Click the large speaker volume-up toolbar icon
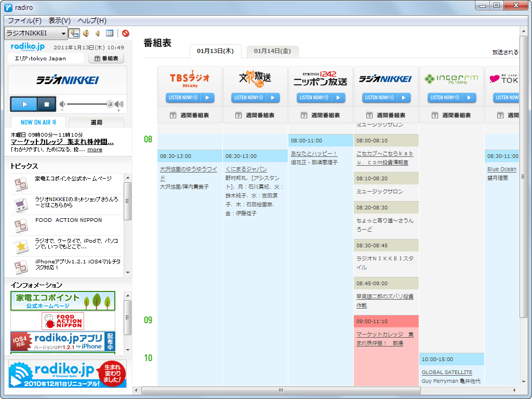 [x=86, y=33]
